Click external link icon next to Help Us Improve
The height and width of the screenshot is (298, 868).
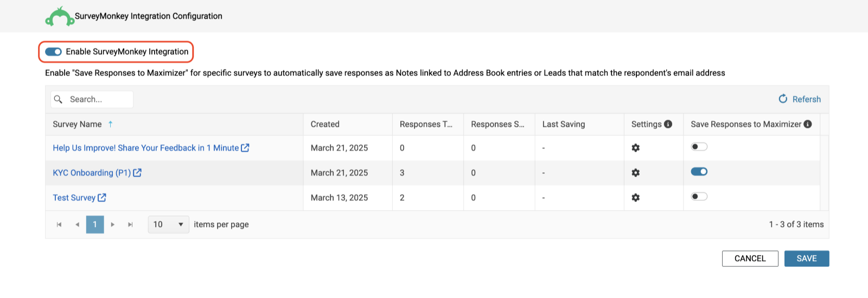pos(245,147)
